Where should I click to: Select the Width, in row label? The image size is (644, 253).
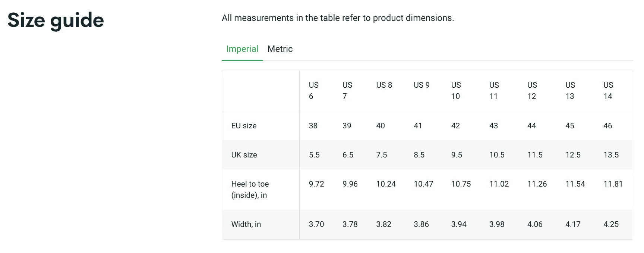coord(246,224)
